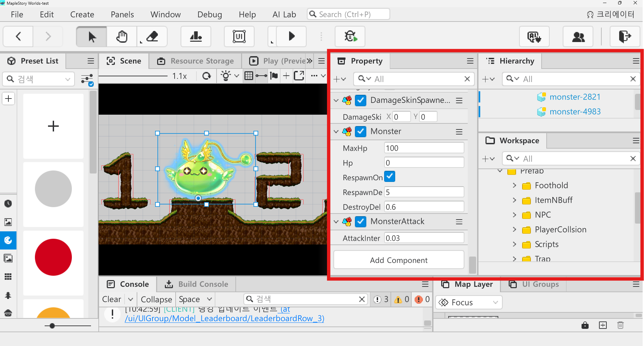This screenshot has height=346, width=644.
Task: Open the LeaderboardRow_3 console link
Action: 224,318
